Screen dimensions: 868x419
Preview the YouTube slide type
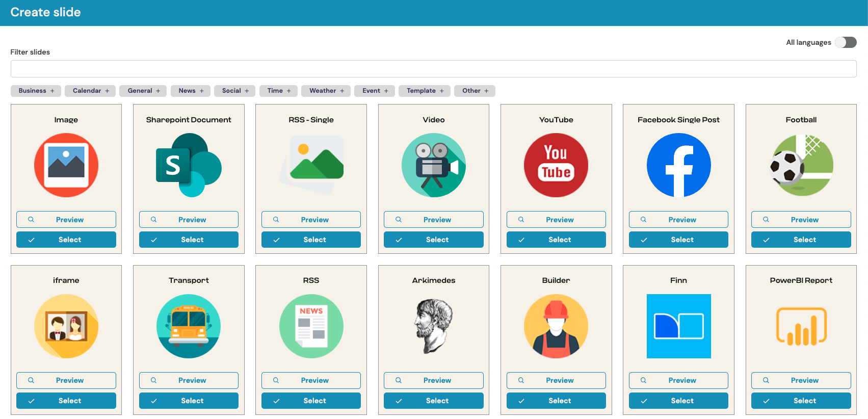click(556, 220)
